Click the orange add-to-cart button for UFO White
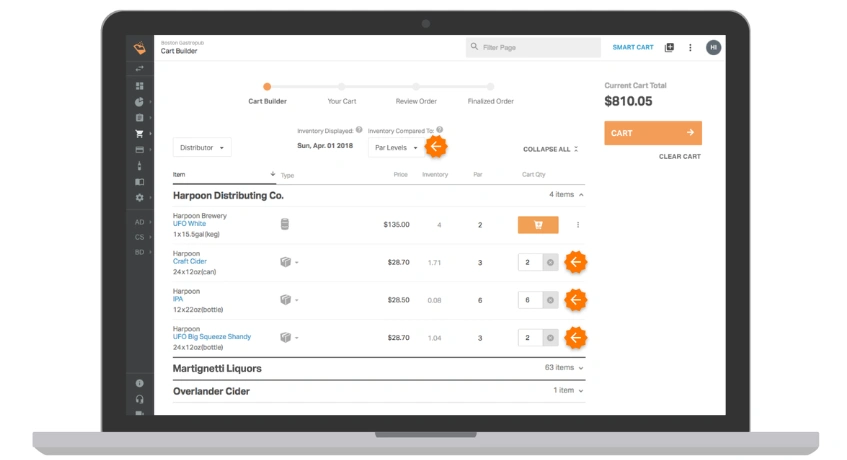 tap(538, 225)
